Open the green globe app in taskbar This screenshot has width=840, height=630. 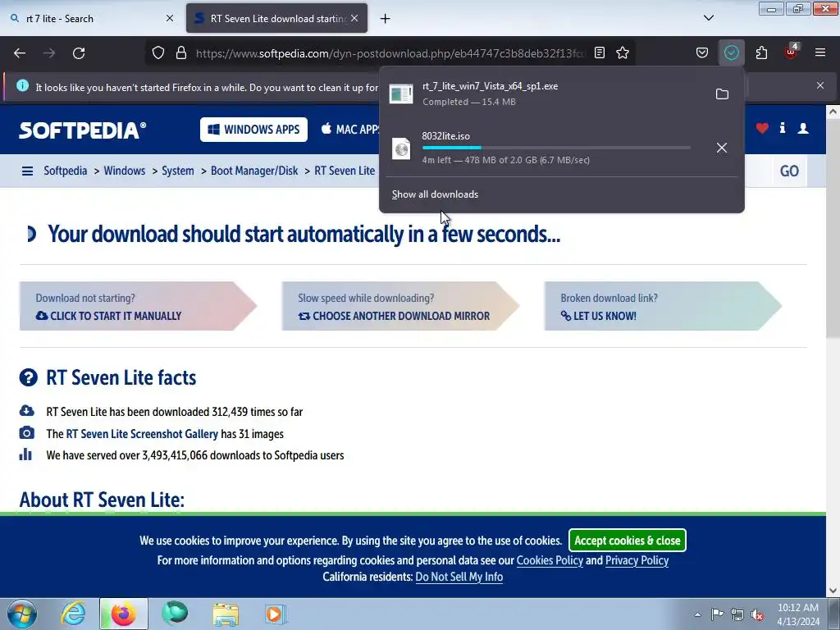175,614
